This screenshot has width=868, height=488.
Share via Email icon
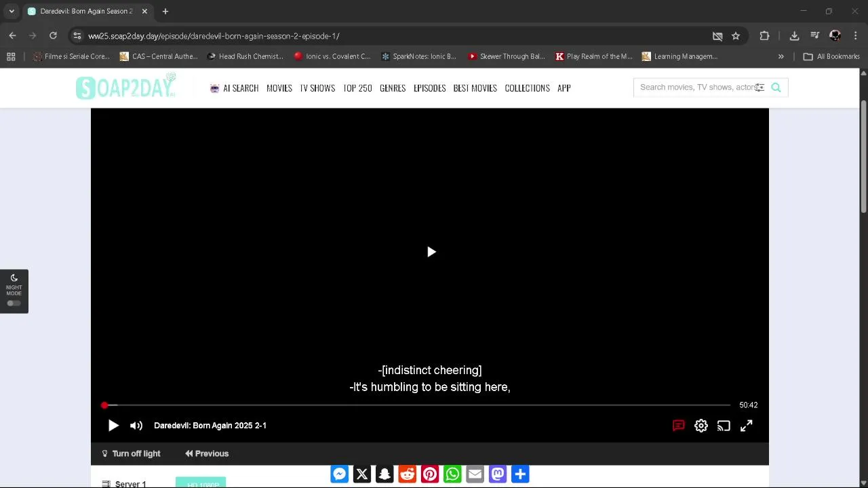475,474
